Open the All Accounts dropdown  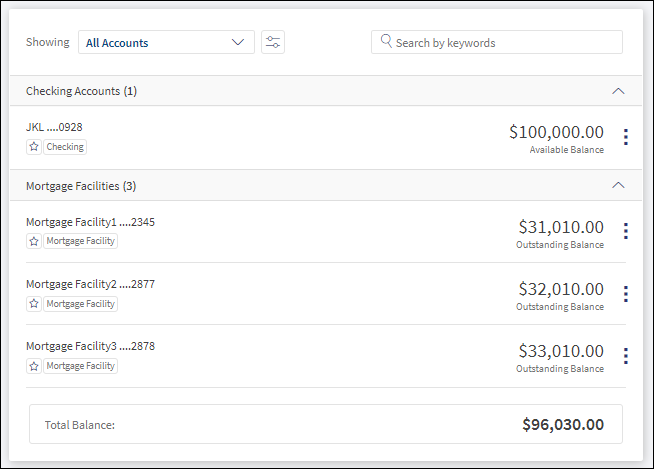[166, 42]
